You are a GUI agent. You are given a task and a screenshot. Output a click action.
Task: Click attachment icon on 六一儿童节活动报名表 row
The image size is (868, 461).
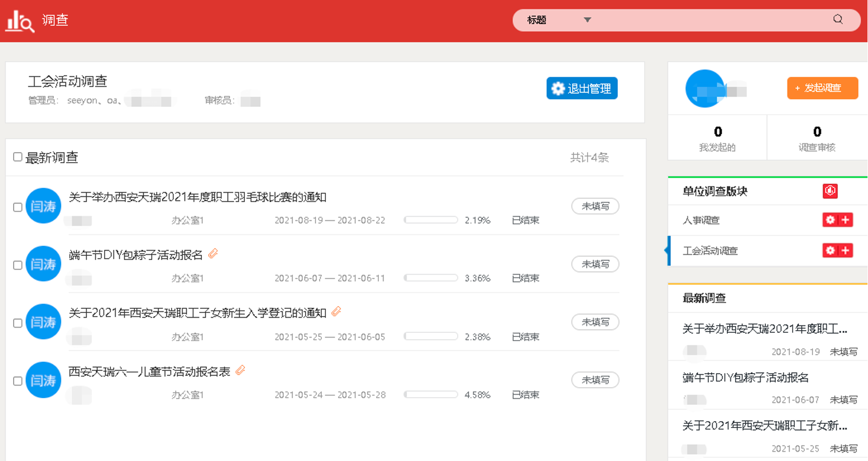pos(240,370)
